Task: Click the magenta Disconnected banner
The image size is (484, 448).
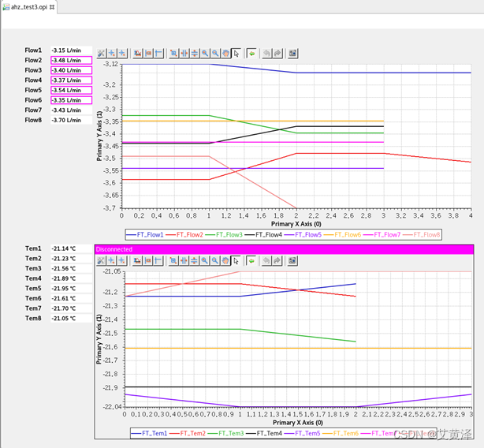Action: click(284, 249)
